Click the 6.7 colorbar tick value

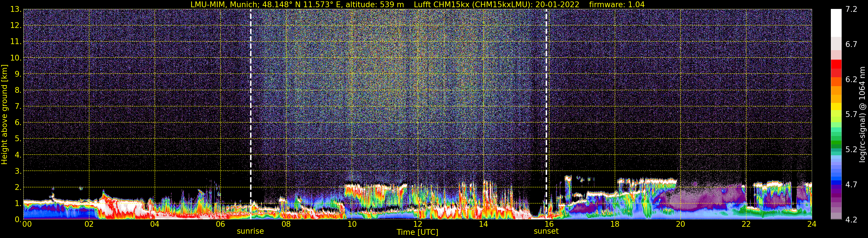[x=851, y=44]
